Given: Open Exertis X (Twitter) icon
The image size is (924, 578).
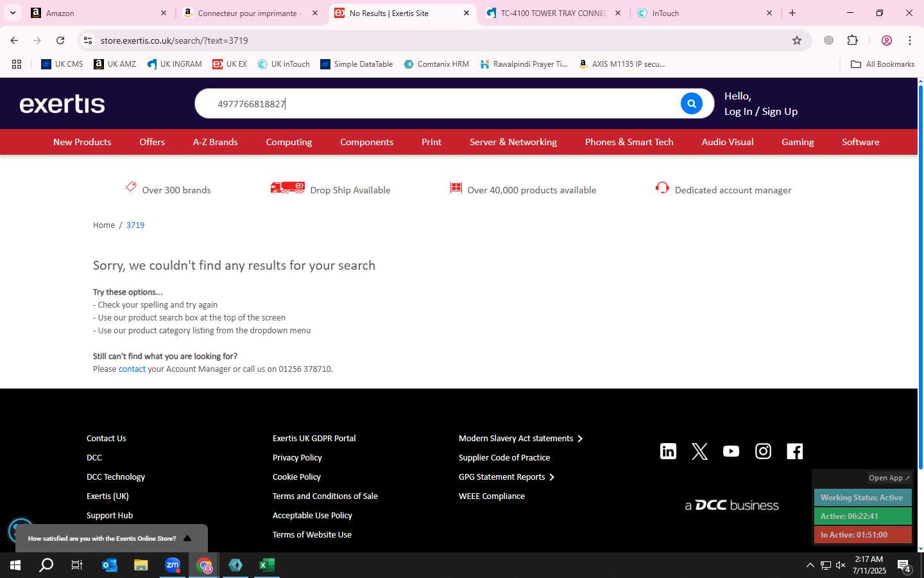Looking at the screenshot, I should tap(699, 451).
